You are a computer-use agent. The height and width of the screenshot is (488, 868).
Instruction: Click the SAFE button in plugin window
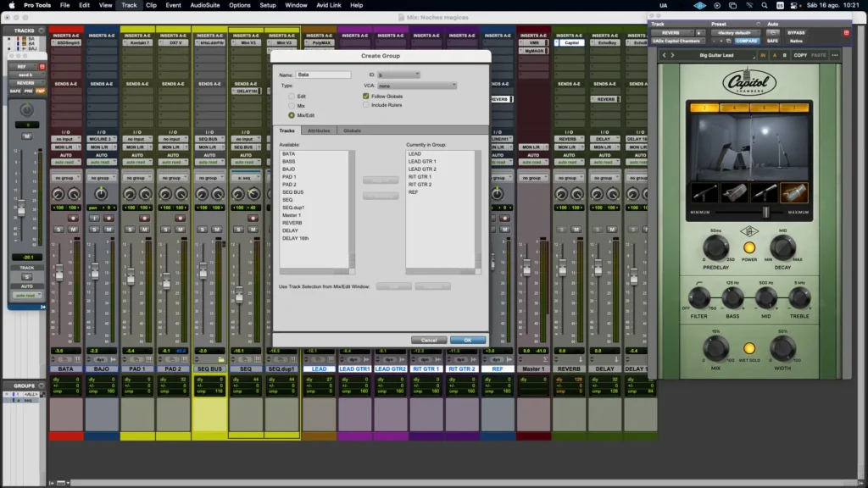[x=772, y=41]
